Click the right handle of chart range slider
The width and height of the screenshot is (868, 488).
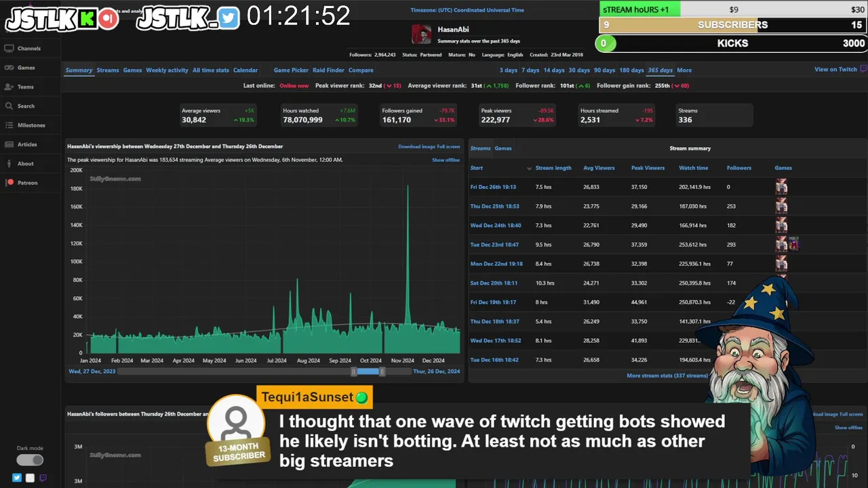point(382,371)
